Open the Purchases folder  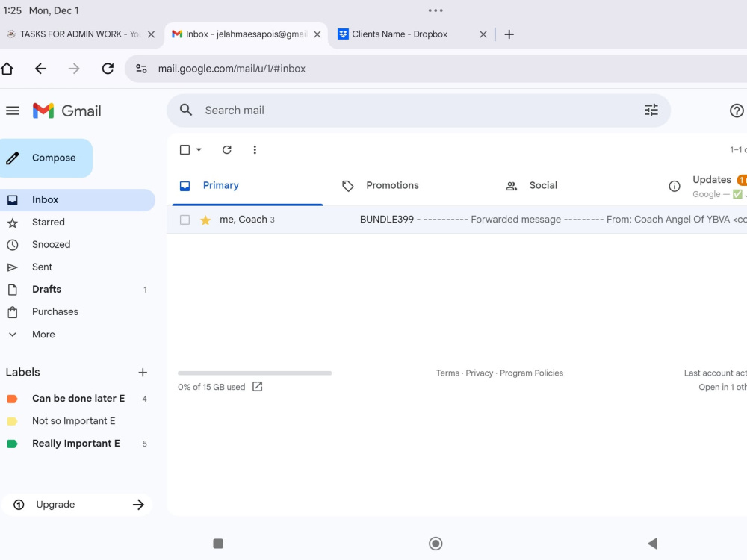(x=78, y=312)
